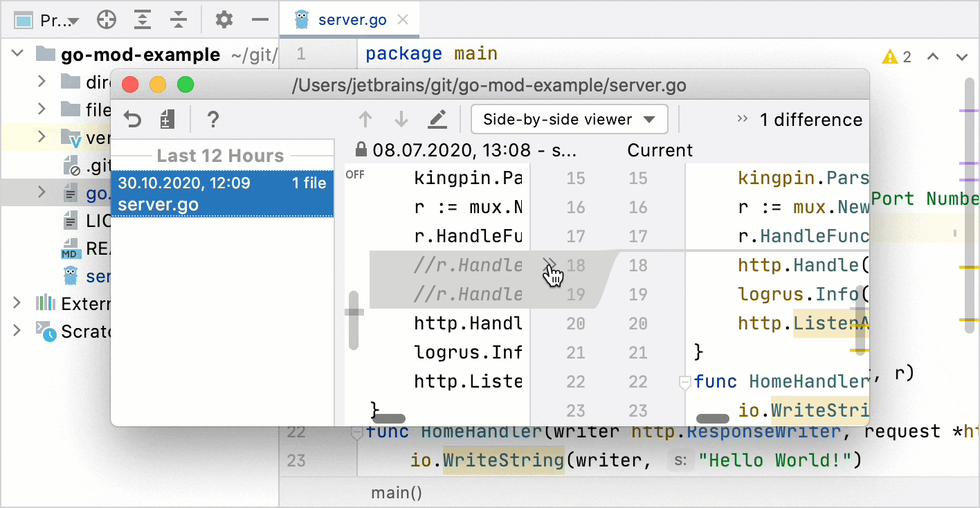Expand the Scratches and Consoles node

tap(17, 331)
